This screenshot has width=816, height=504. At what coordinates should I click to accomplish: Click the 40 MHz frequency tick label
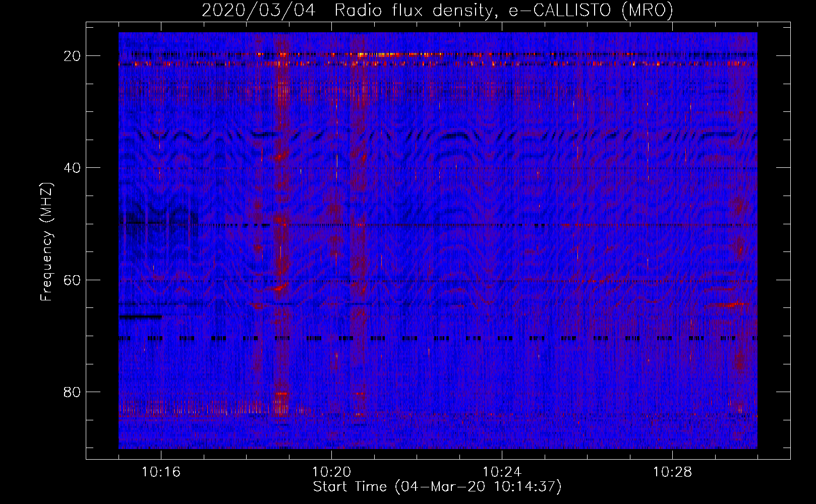pos(72,168)
